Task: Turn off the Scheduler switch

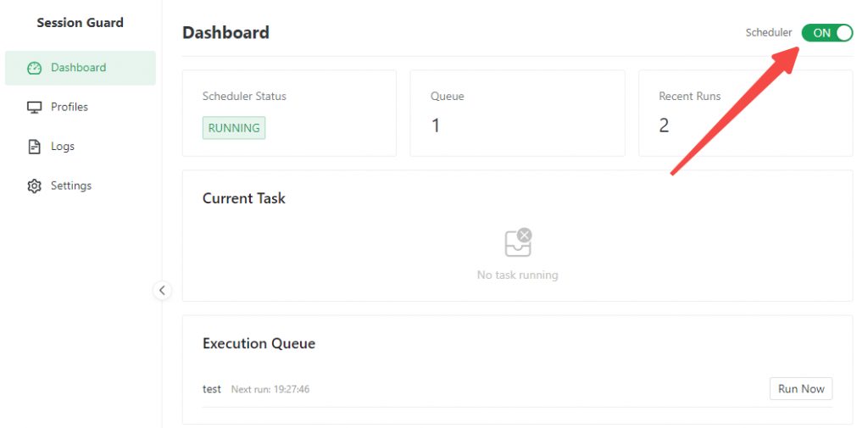Action: [x=826, y=33]
